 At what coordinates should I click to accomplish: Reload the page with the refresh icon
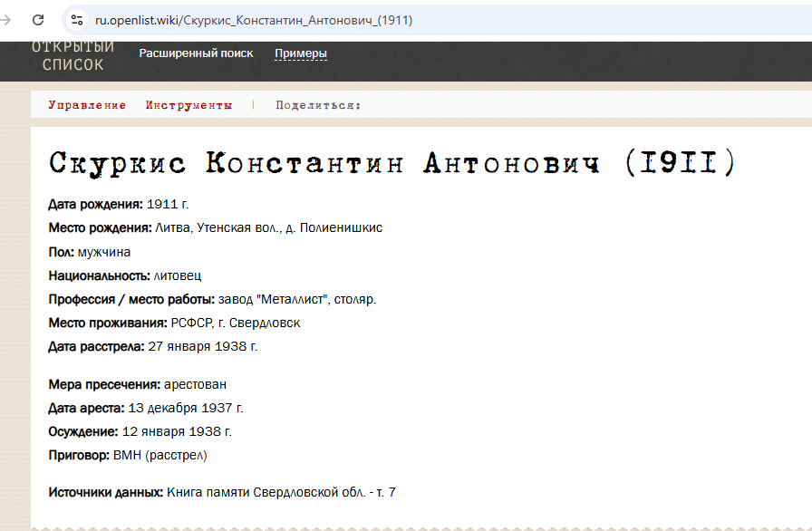(x=38, y=20)
